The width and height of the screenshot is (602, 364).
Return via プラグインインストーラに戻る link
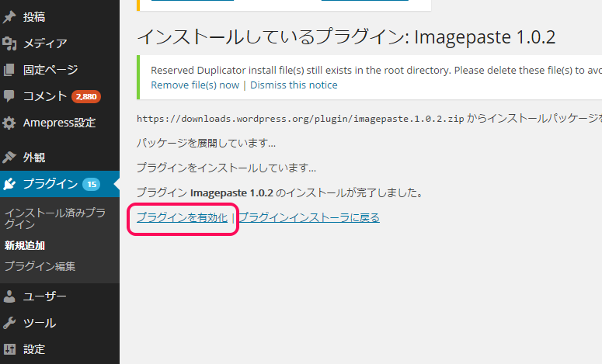point(308,218)
